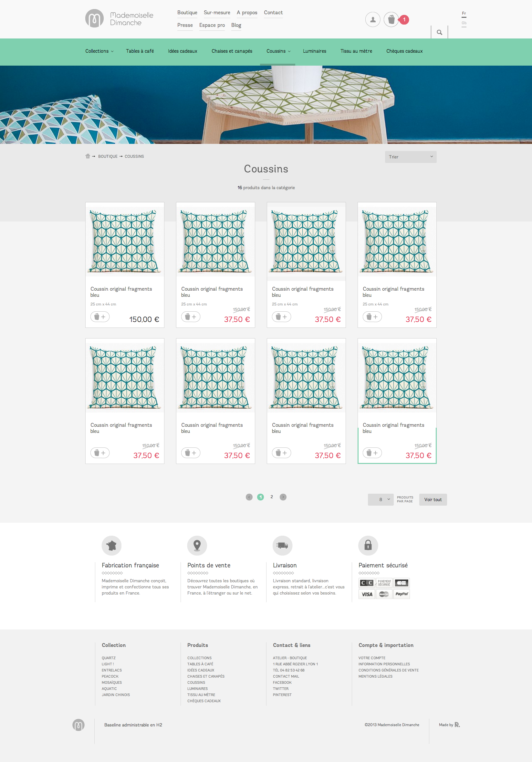Add first 150,00 € cushion to cart

tap(100, 317)
